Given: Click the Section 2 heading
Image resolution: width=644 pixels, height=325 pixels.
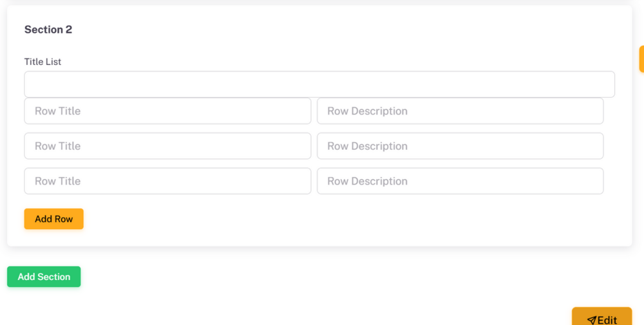Looking at the screenshot, I should coord(48,30).
